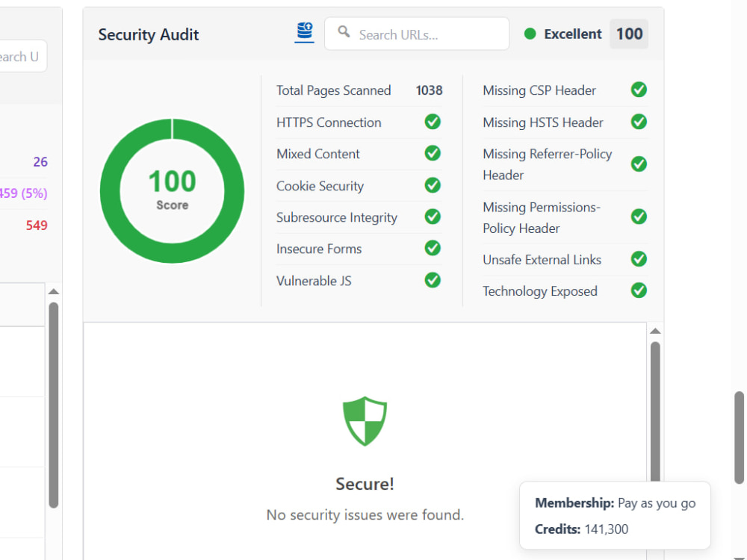
Task: Click the scroll-up arrow of results pane
Action: click(655, 331)
